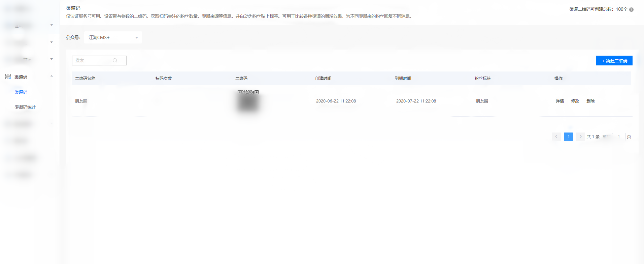Click 删除 for 朋友圈 row
The image size is (644, 264).
click(590, 101)
